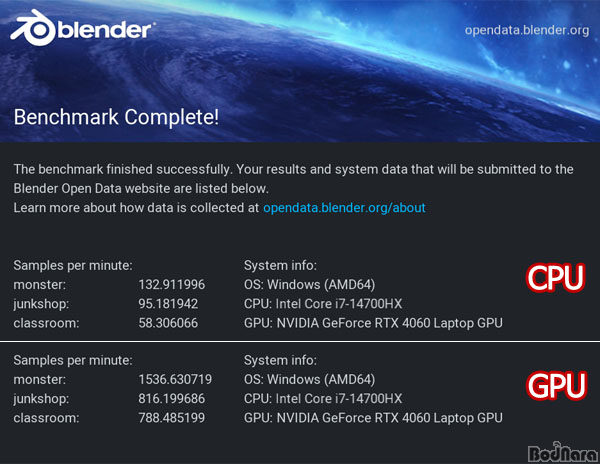Click the Blender logo icon
Viewport: 600px width, 464px height.
click(x=33, y=28)
